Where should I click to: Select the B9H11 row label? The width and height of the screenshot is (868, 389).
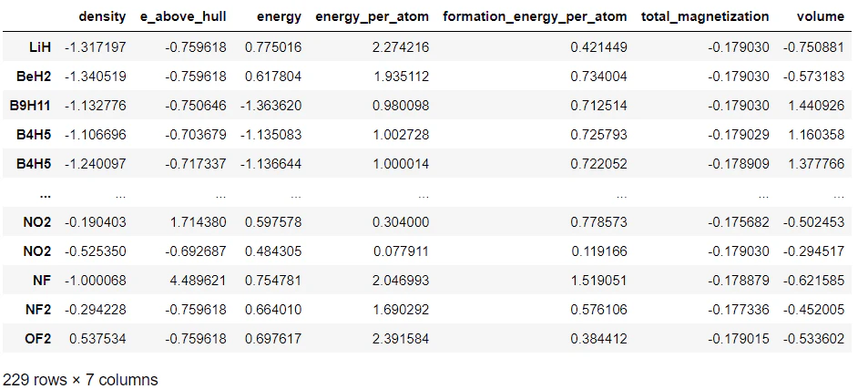[30, 105]
